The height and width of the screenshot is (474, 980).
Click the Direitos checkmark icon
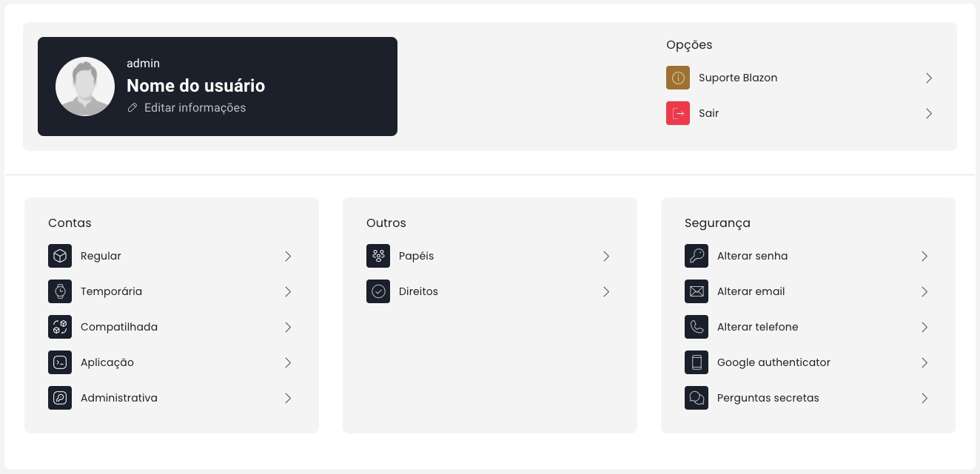click(x=378, y=291)
